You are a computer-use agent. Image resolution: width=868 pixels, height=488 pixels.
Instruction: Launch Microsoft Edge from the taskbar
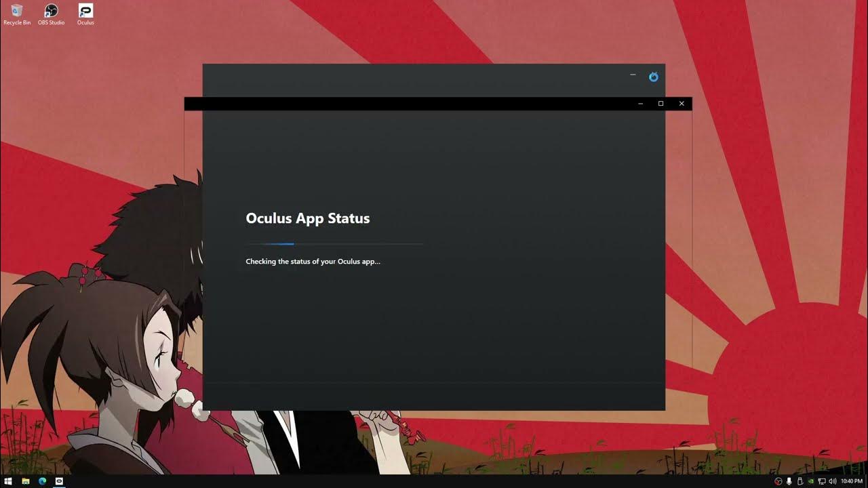pyautogui.click(x=42, y=481)
